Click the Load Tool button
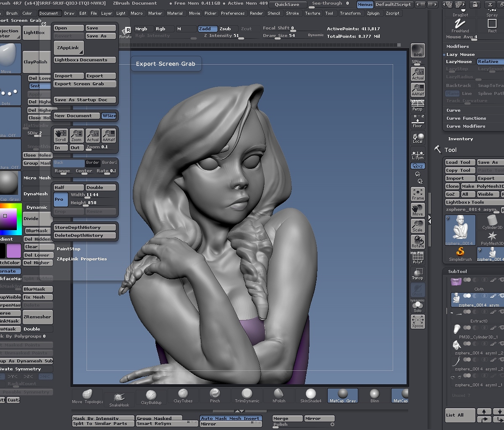 coord(460,163)
